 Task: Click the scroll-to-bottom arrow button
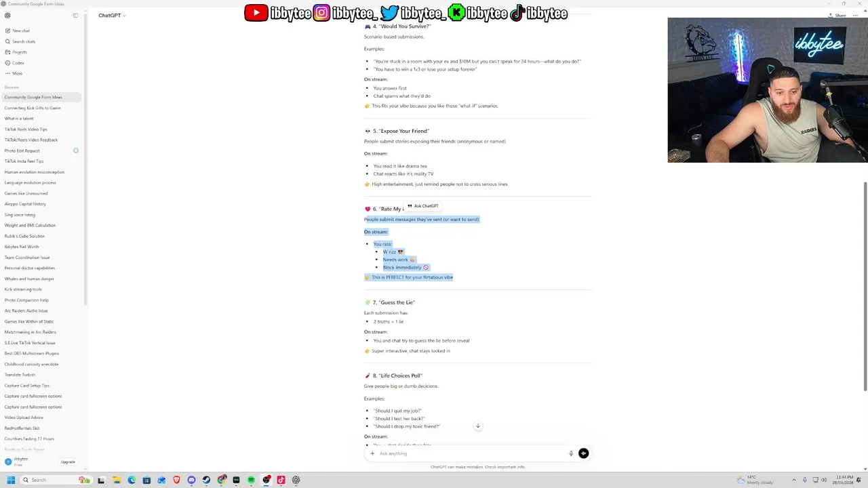click(477, 426)
